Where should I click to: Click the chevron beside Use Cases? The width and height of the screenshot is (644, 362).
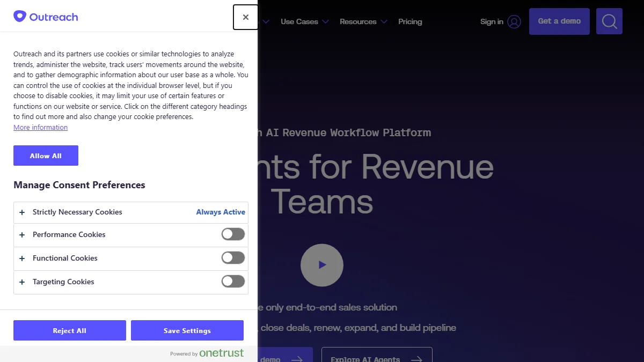325,22
